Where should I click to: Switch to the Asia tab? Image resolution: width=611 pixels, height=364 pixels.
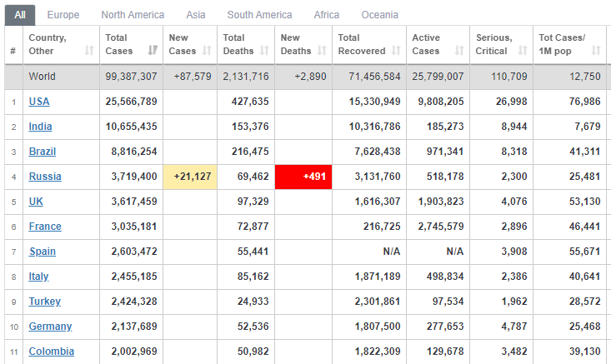(196, 15)
